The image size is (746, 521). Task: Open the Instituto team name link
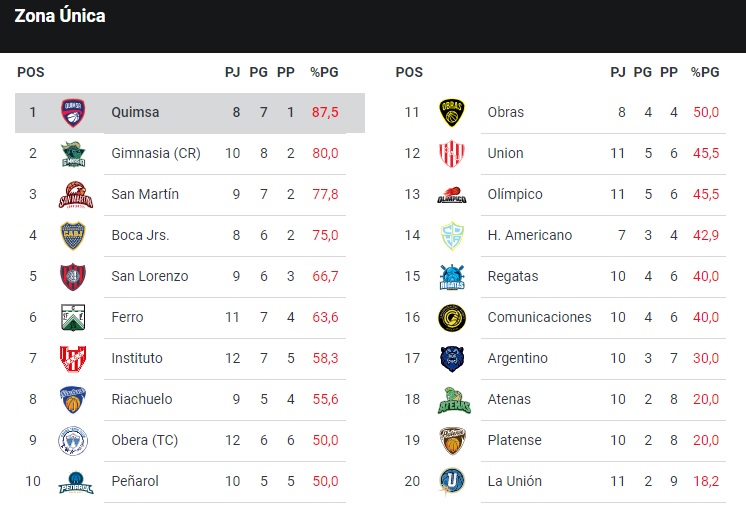(x=137, y=358)
